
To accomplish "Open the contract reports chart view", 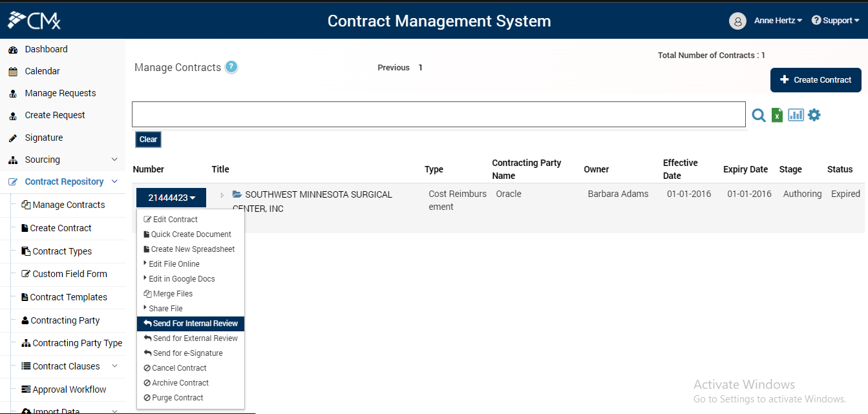I will tap(795, 114).
